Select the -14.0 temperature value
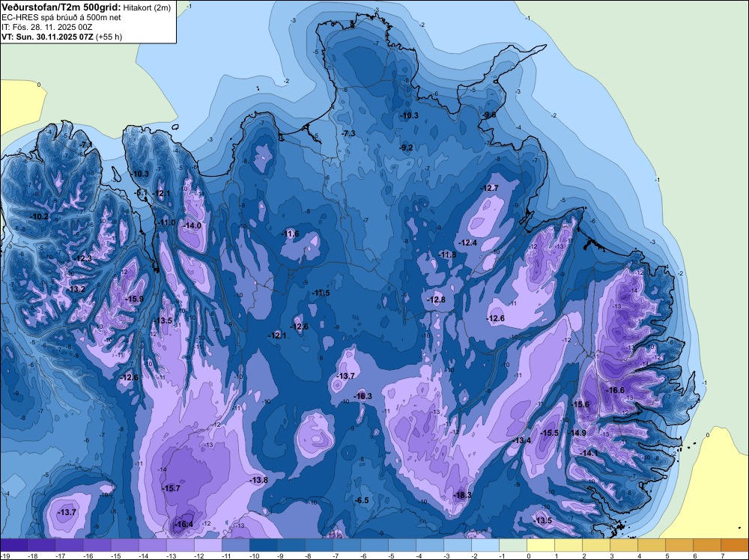 [x=192, y=225]
